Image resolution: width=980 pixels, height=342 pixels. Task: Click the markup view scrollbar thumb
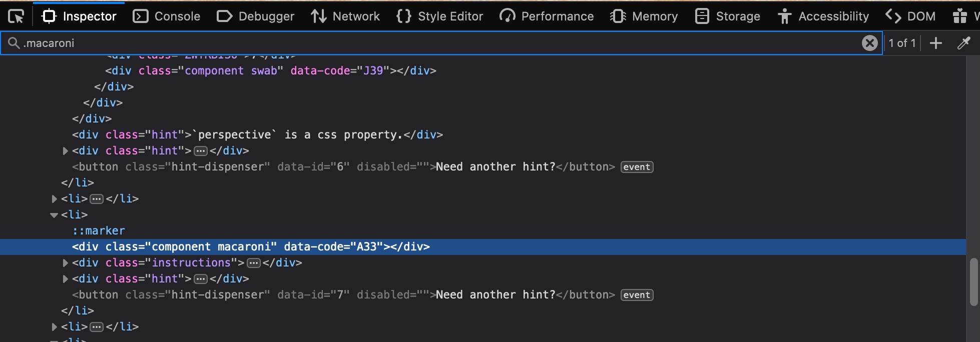pos(973,281)
